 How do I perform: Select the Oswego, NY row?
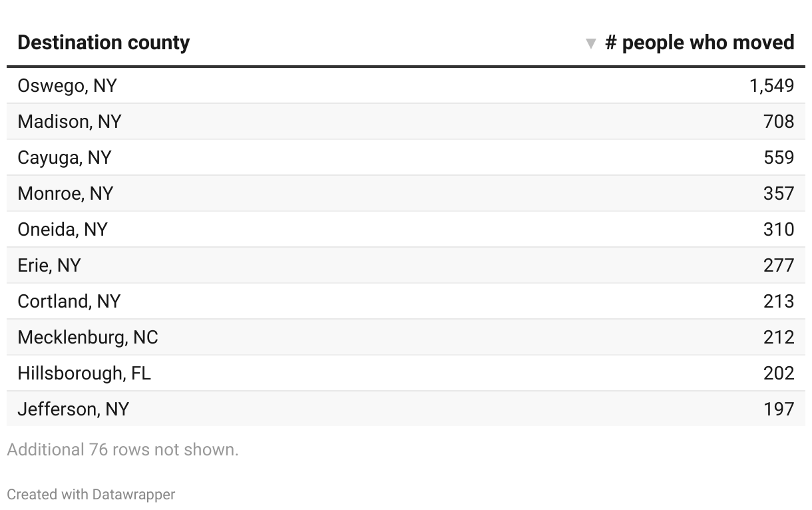click(406, 85)
